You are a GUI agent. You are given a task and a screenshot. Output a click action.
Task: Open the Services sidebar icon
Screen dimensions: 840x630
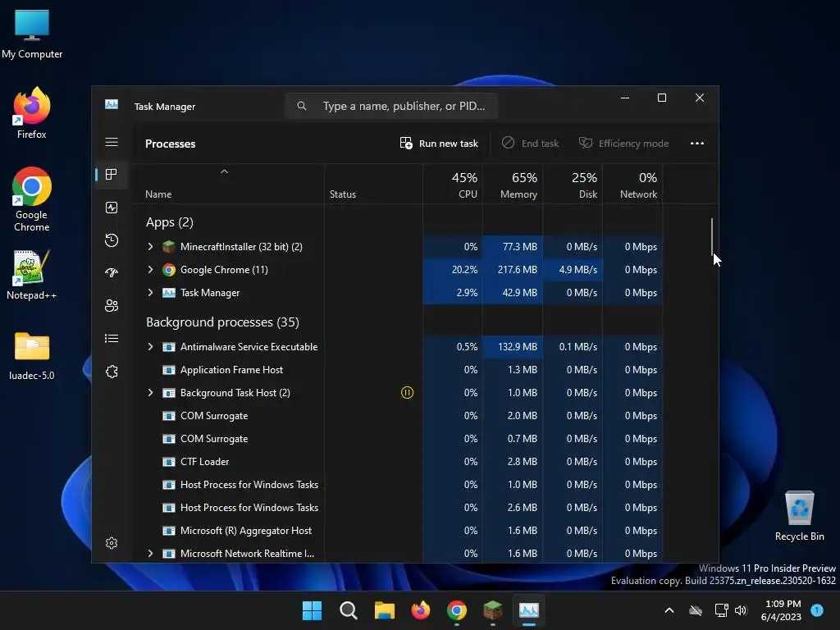112,372
